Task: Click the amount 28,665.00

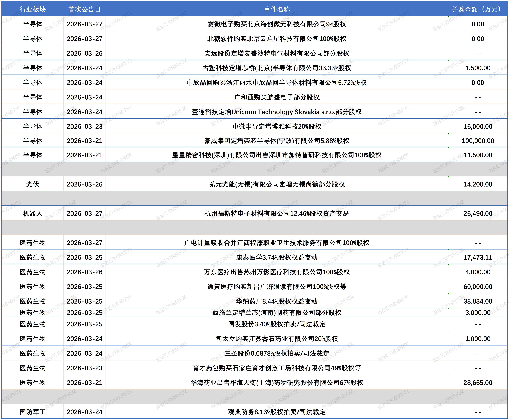Action: 478,383
